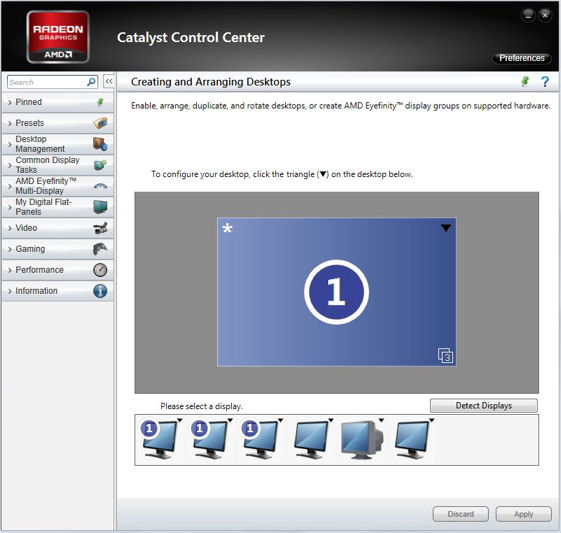Open last display's dropdown triangle
The height and width of the screenshot is (533, 561).
tap(432, 420)
